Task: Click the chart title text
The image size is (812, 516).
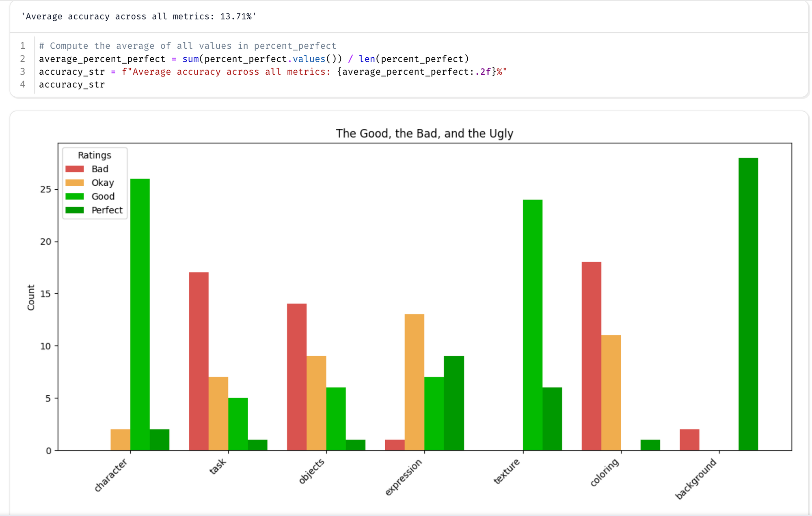Action: [x=424, y=133]
